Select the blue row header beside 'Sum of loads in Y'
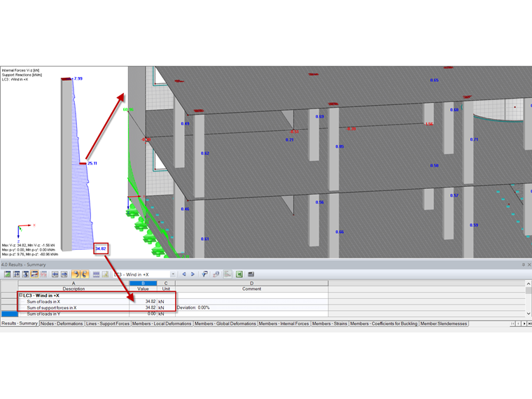 pos(9,314)
